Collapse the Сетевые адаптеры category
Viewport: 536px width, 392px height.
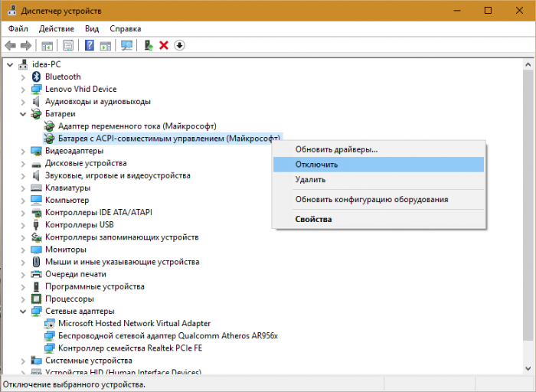pyautogui.click(x=21, y=311)
